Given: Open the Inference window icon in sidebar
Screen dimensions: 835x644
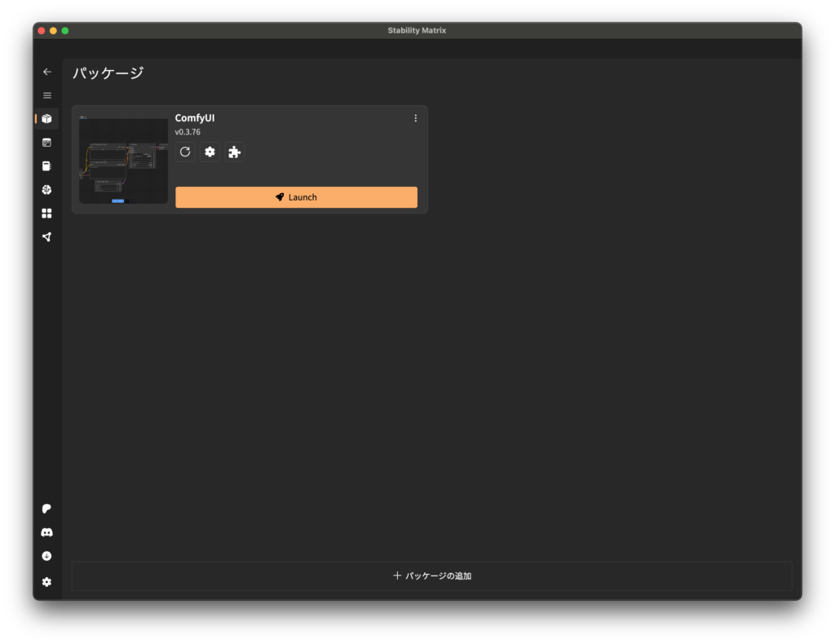Looking at the screenshot, I should pyautogui.click(x=46, y=143).
